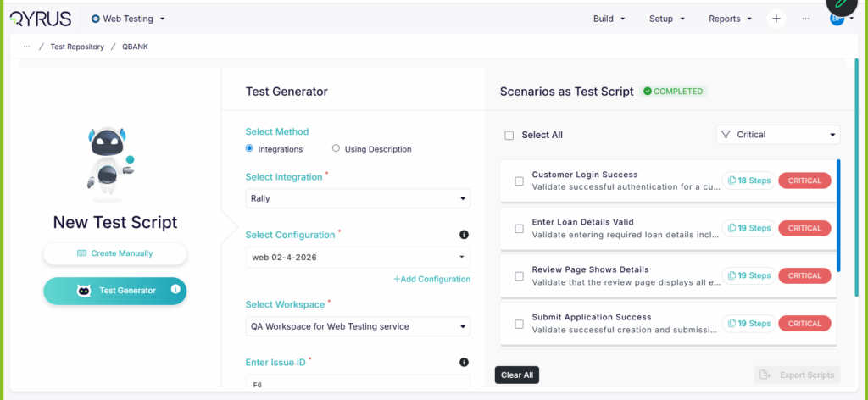The height and width of the screenshot is (400, 868).
Task: Check the Enter Loan Details Valid scenario
Action: (520, 229)
